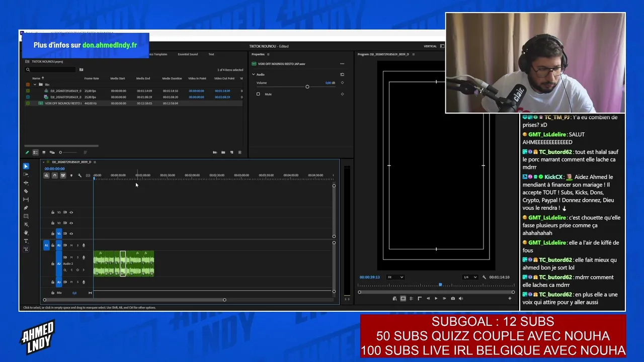Solo audio track A1

(x=77, y=245)
